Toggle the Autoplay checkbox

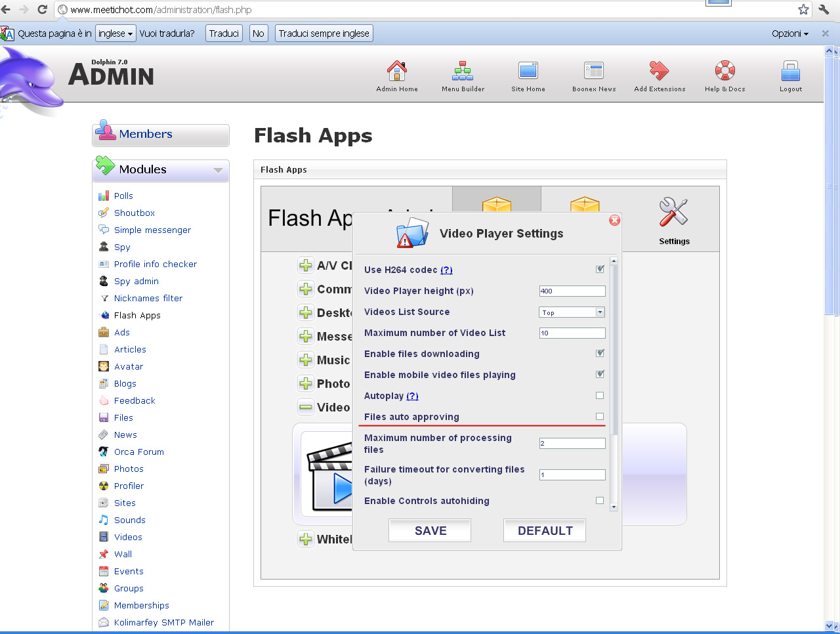tap(600, 396)
